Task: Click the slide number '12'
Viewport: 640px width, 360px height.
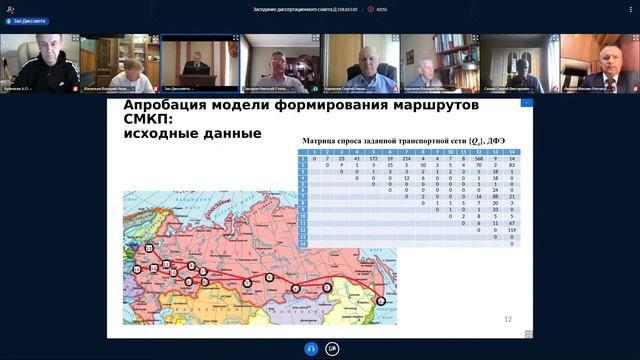Action: [x=508, y=319]
